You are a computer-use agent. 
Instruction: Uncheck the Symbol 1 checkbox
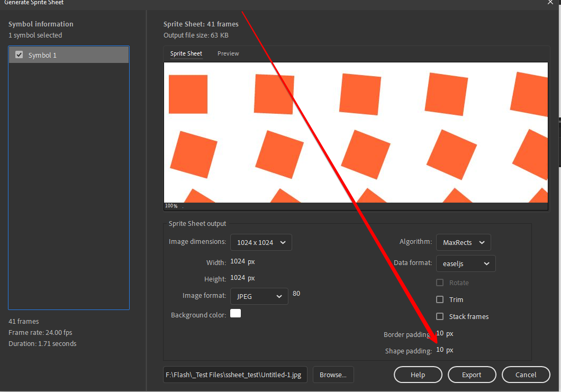click(20, 54)
